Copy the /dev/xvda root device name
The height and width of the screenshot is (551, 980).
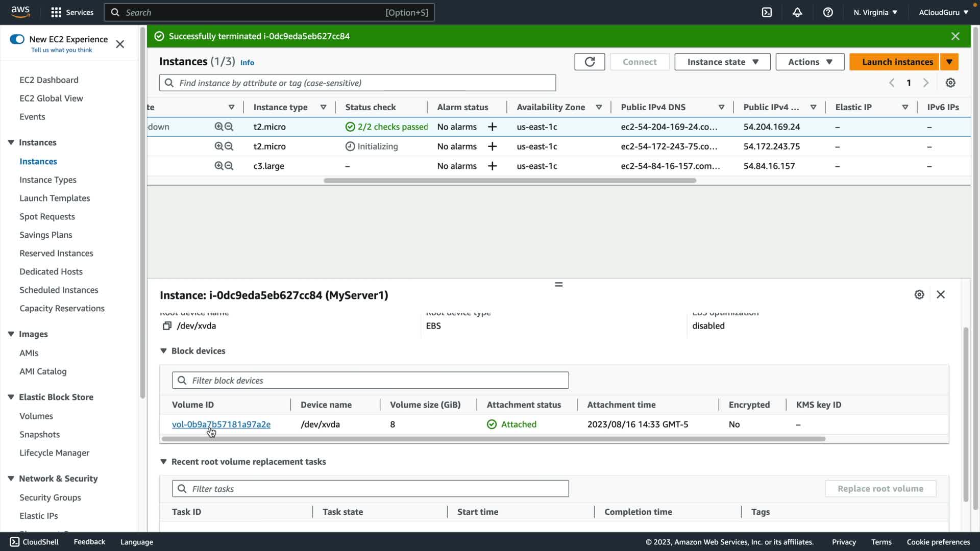click(167, 326)
